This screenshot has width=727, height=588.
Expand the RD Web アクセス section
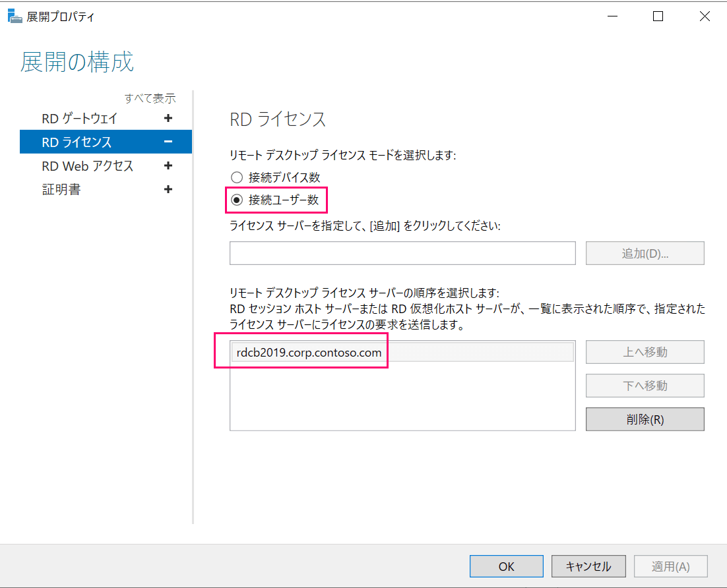pos(169,165)
